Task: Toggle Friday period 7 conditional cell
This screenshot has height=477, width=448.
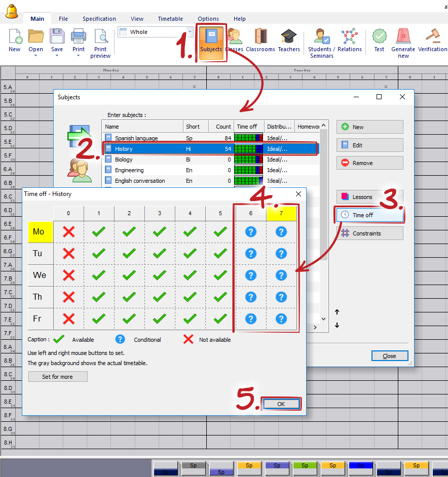Action: click(x=281, y=319)
